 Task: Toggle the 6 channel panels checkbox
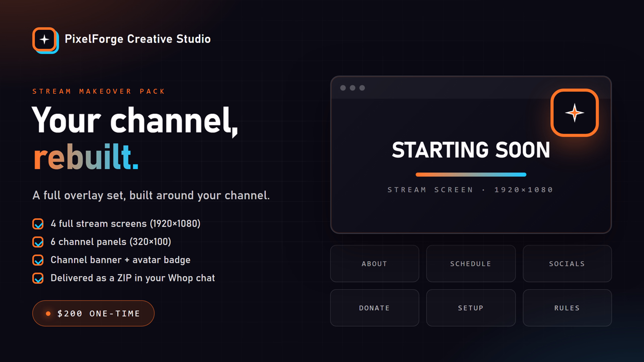pyautogui.click(x=38, y=242)
